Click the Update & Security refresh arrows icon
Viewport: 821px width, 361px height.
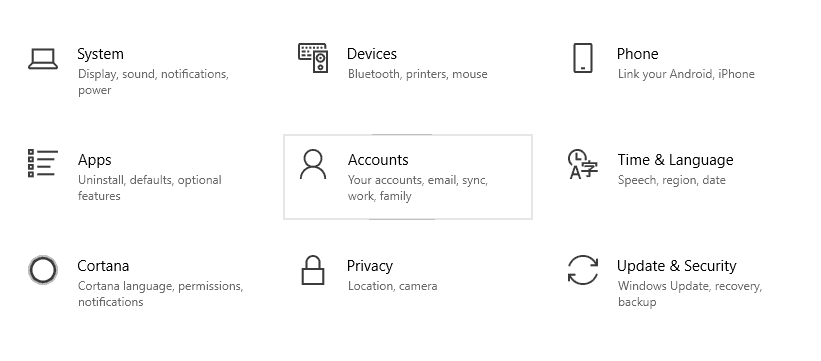(583, 270)
